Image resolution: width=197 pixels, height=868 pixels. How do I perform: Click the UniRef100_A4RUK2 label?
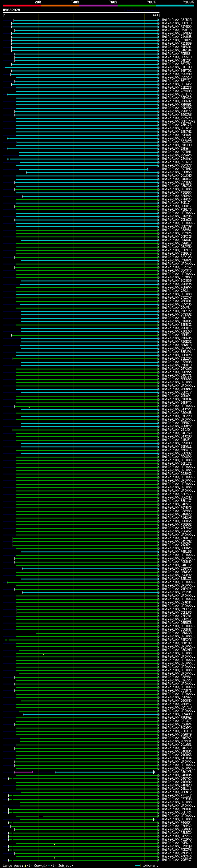click(x=176, y=179)
